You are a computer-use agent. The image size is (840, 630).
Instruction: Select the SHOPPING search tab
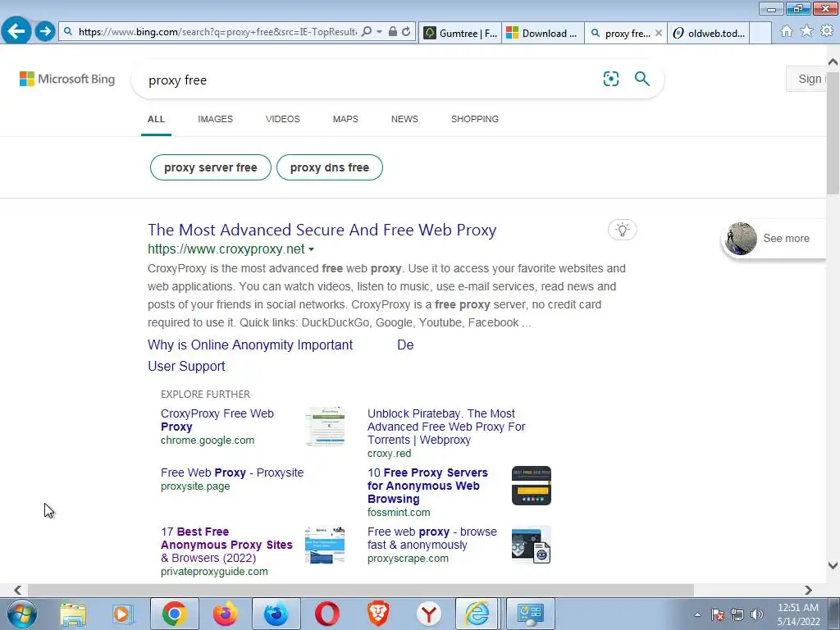475,119
